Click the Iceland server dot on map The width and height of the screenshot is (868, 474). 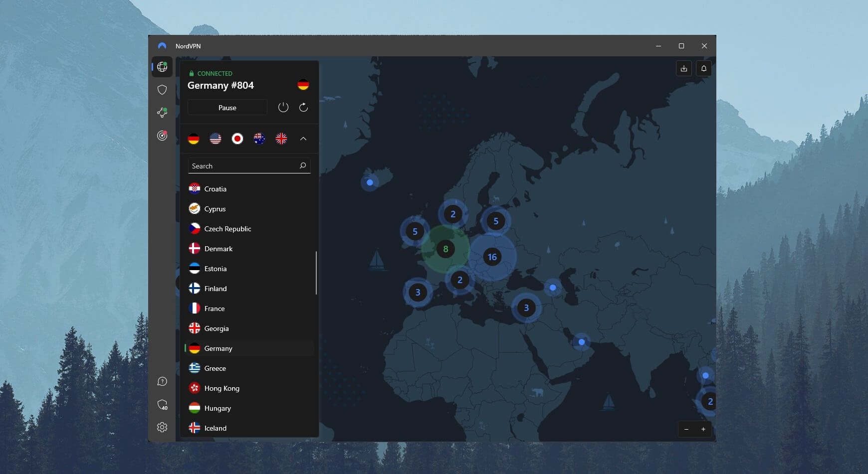click(x=370, y=182)
